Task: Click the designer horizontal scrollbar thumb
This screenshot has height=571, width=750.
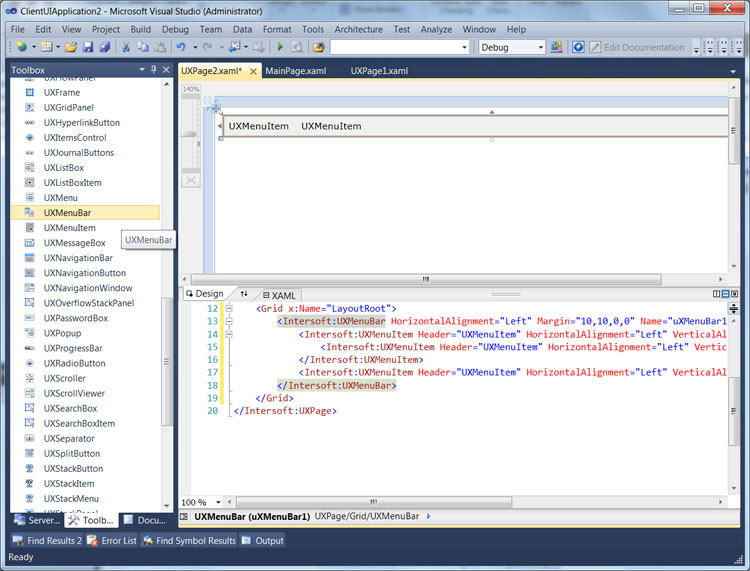Action: click(x=426, y=279)
